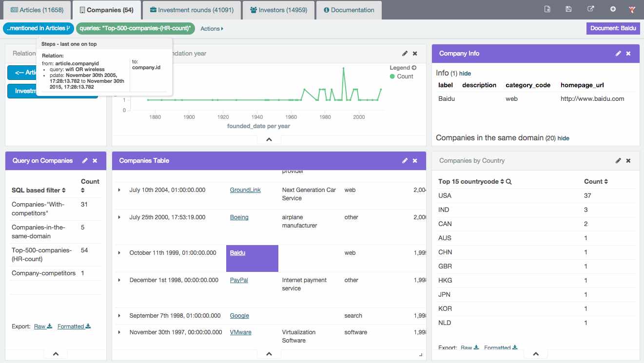Open the new dashboard icon in top bar

coord(547,9)
